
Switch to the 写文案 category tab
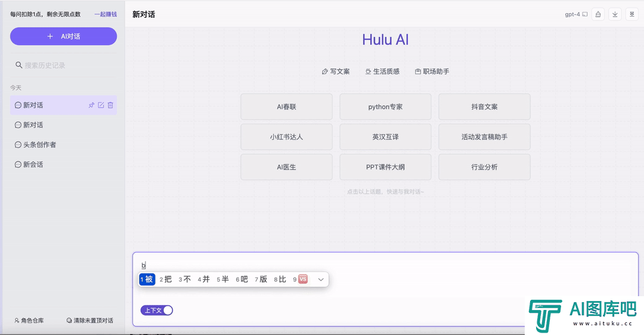click(336, 71)
